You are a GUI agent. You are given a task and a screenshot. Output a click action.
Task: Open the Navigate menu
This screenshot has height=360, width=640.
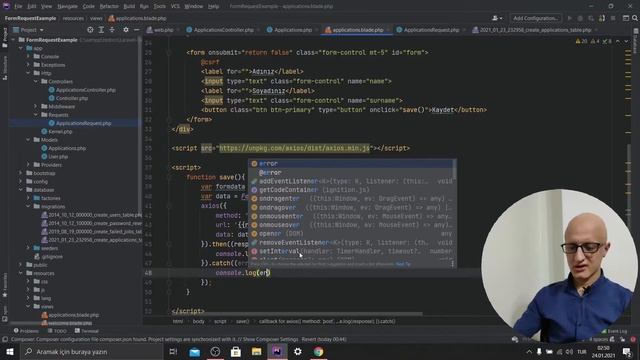67,7
